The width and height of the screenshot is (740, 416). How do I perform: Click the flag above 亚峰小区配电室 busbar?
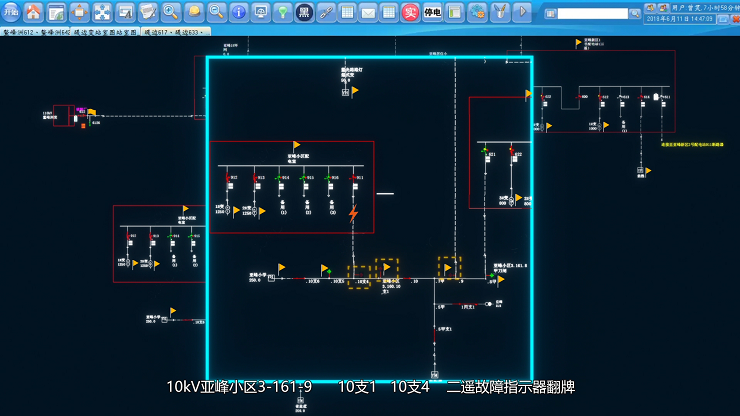[x=296, y=145]
